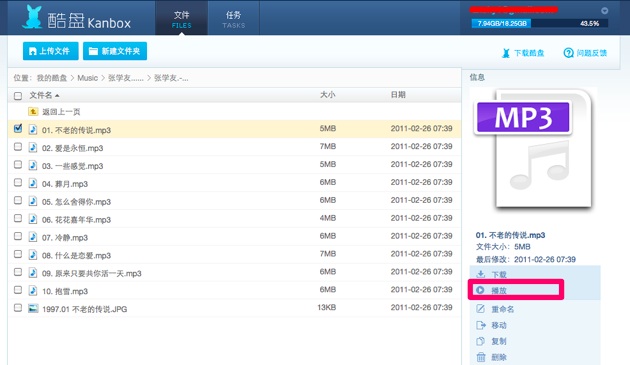The height and width of the screenshot is (365, 630).
Task: Check the box for 02. 爱是永恒.mp3
Action: click(18, 147)
